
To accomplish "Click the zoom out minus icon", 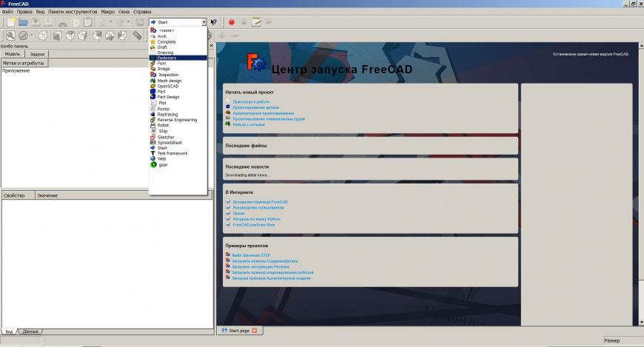I will pos(234,36).
